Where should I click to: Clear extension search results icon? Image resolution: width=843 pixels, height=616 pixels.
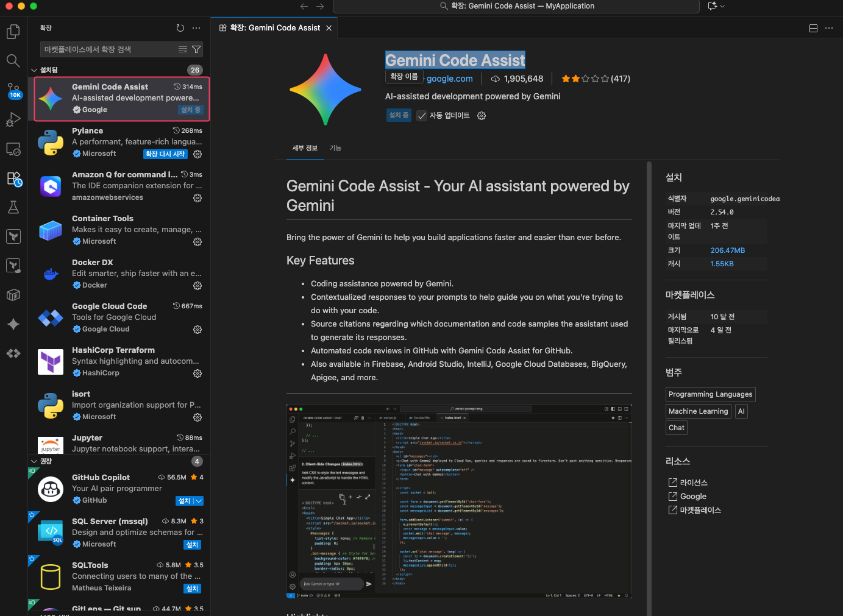(183, 49)
